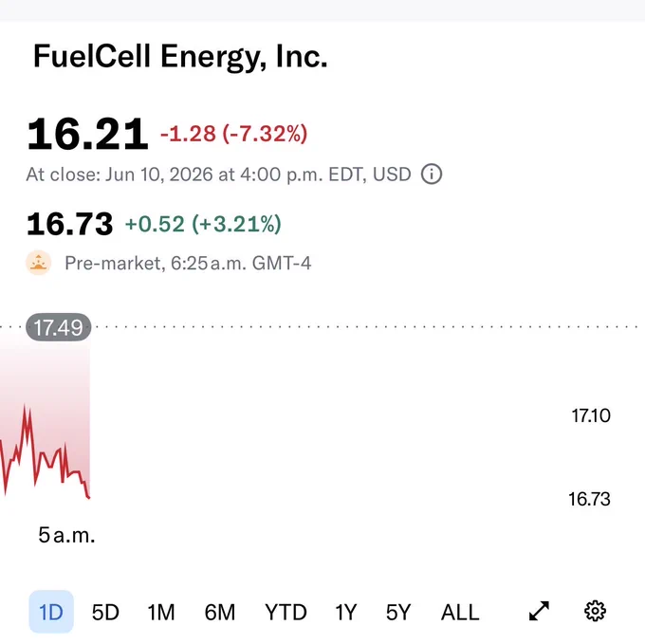The height and width of the screenshot is (644, 645).
Task: Select the 6M chart range
Action: pos(220,613)
